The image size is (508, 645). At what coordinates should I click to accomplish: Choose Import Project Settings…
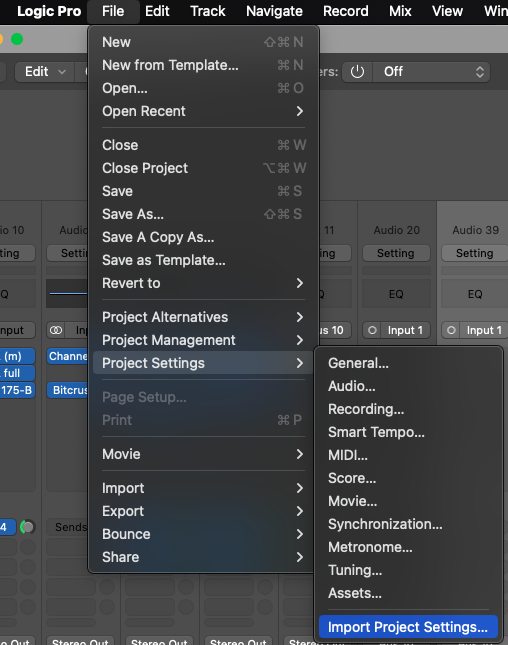(408, 627)
